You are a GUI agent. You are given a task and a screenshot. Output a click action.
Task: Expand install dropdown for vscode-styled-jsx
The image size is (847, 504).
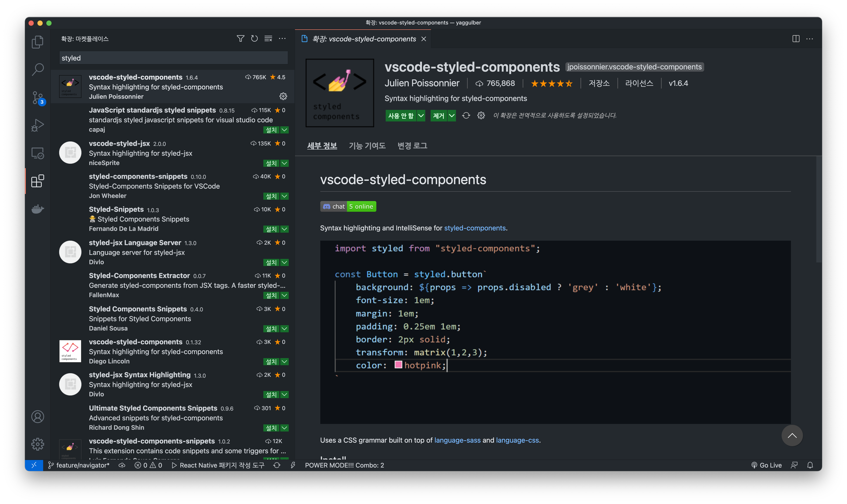[x=285, y=163]
